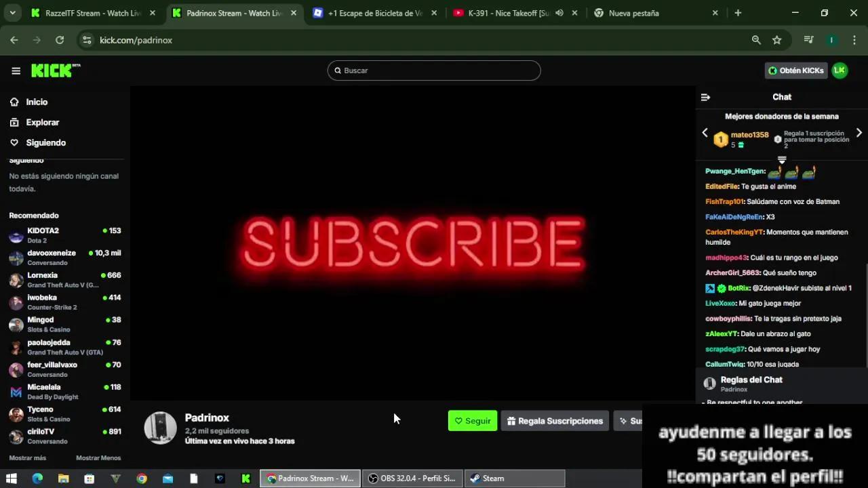Click username mateo1358 in top donors
Screen dimensions: 868x488
coord(749,135)
